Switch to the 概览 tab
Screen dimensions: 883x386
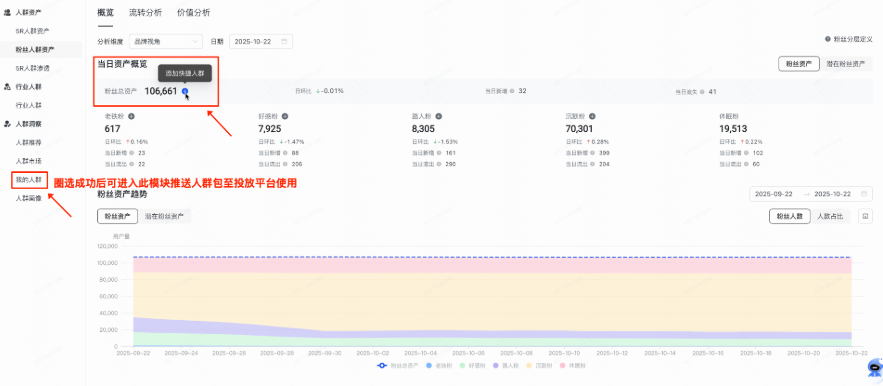105,12
